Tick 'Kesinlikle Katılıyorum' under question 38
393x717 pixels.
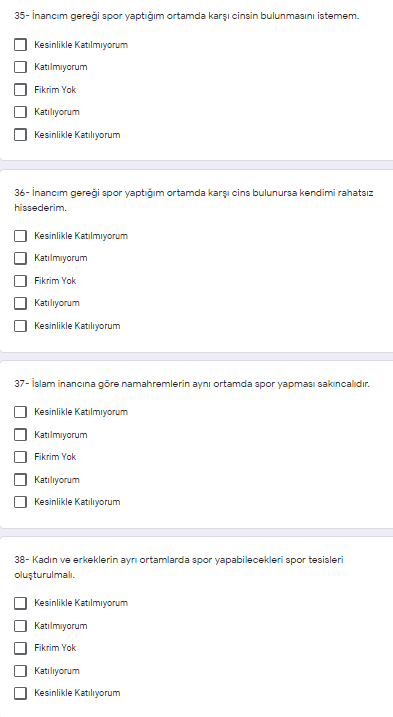(20, 693)
